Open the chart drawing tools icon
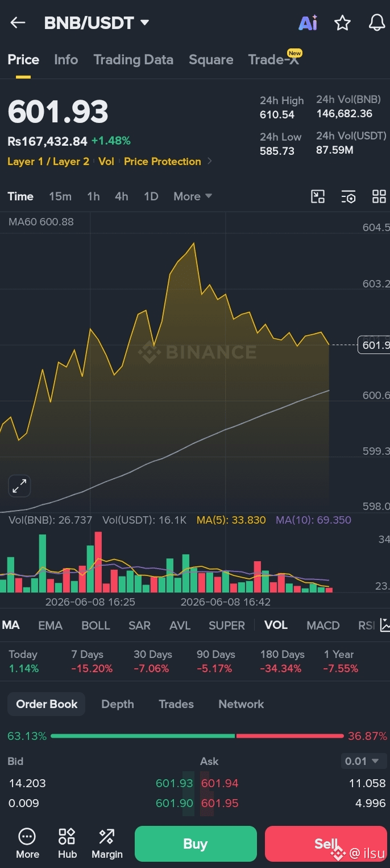 pyautogui.click(x=318, y=196)
